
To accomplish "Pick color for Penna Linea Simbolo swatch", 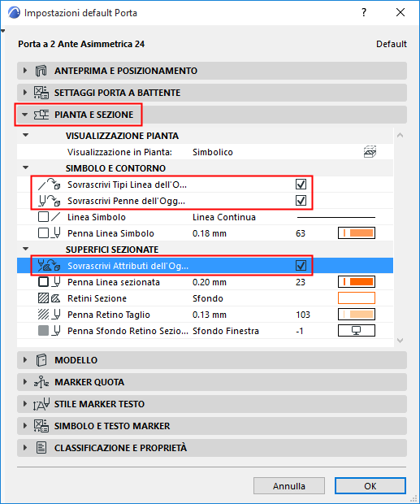I will 357,233.
